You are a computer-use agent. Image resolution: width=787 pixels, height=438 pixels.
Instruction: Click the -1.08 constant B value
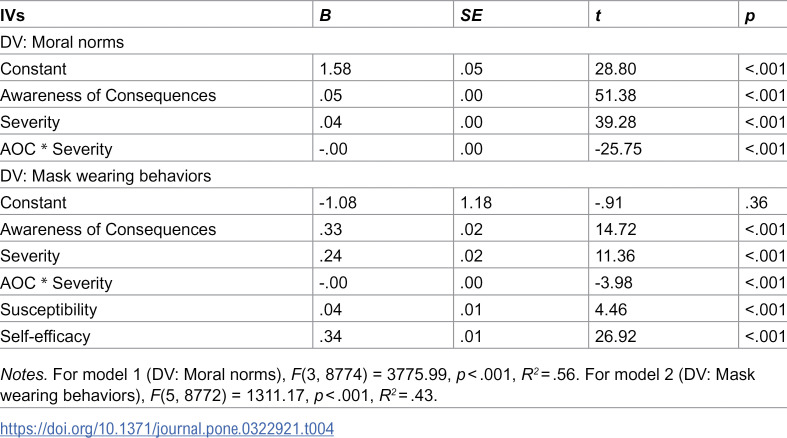[x=338, y=203]
